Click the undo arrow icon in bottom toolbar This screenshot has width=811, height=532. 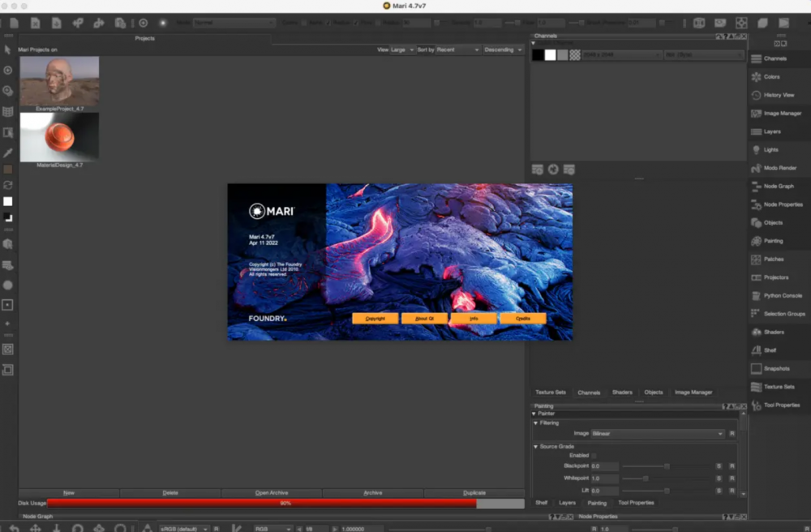15,528
